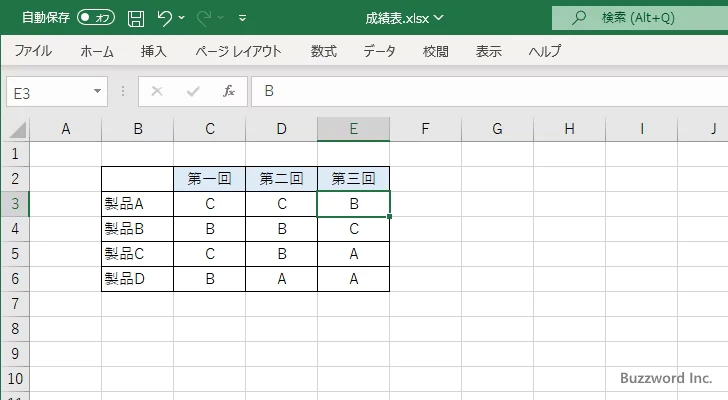Image resolution: width=728 pixels, height=400 pixels.
Task: Select column B header
Action: 137,129
